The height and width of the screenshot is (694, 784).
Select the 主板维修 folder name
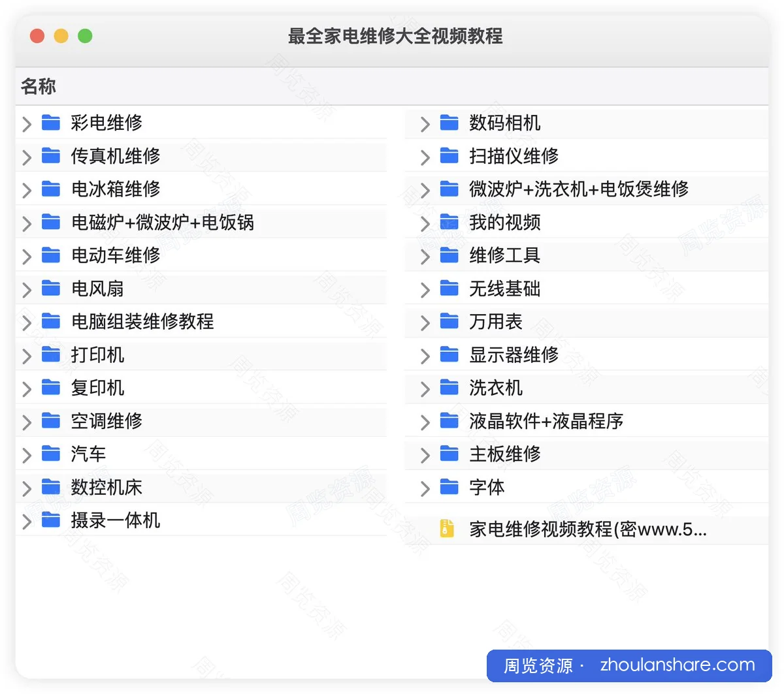pos(504,454)
